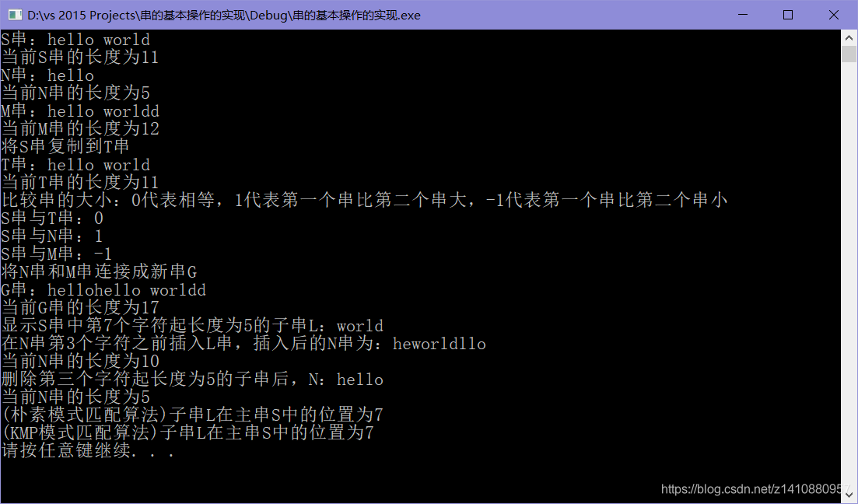Click the line 'S串: hello world'
The height and width of the screenshot is (504, 858).
75,40
